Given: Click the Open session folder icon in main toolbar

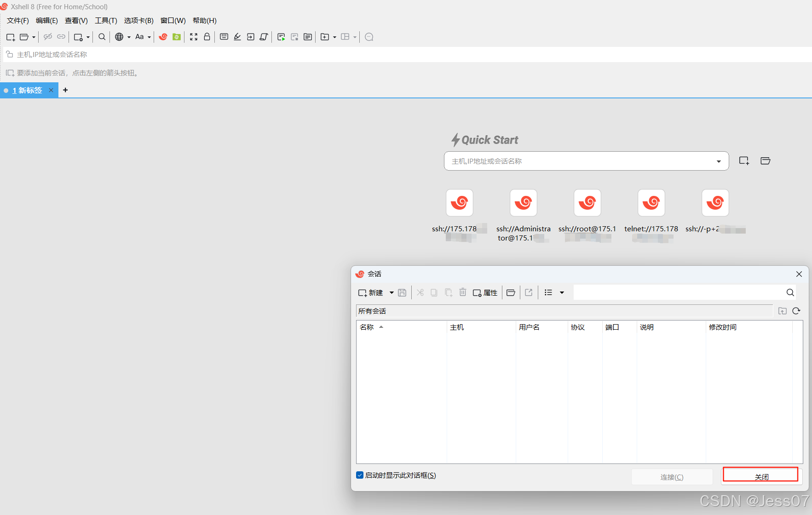Looking at the screenshot, I should [x=24, y=37].
